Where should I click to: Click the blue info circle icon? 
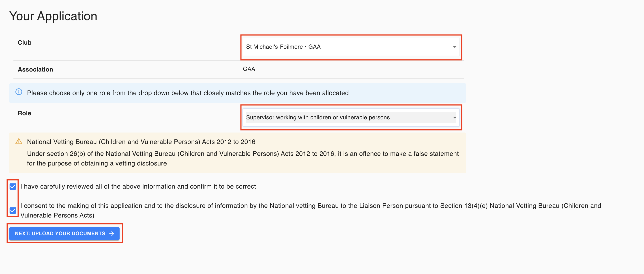(x=19, y=92)
